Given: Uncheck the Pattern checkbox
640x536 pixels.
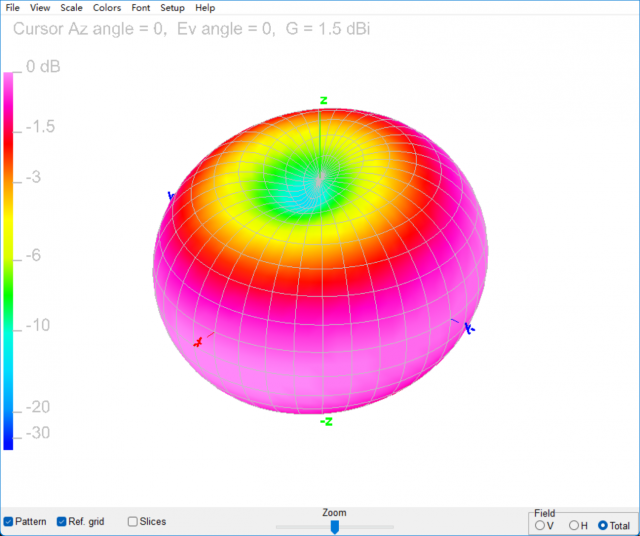Looking at the screenshot, I should point(9,521).
